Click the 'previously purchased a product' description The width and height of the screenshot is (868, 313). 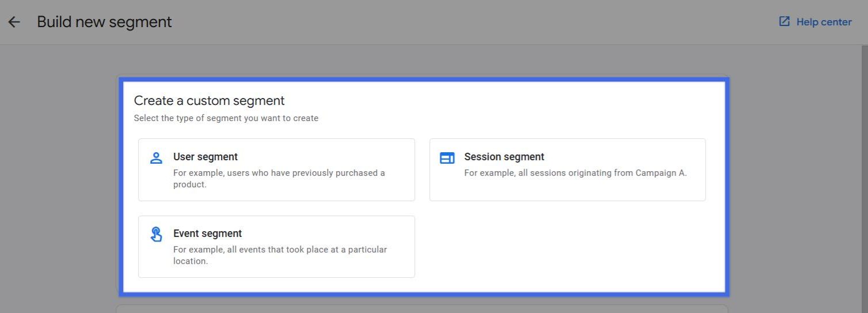[279, 179]
